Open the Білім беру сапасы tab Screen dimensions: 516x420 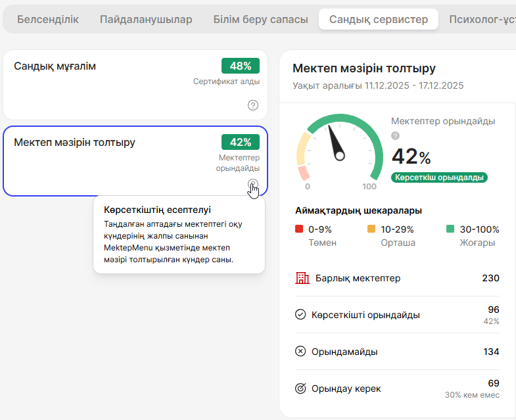[260, 20]
